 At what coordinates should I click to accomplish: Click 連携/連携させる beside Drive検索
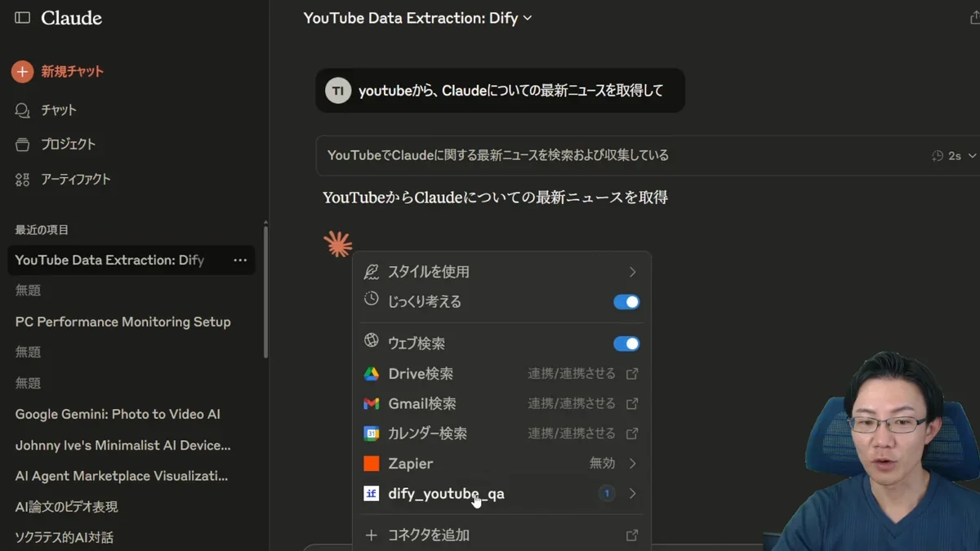[572, 373]
